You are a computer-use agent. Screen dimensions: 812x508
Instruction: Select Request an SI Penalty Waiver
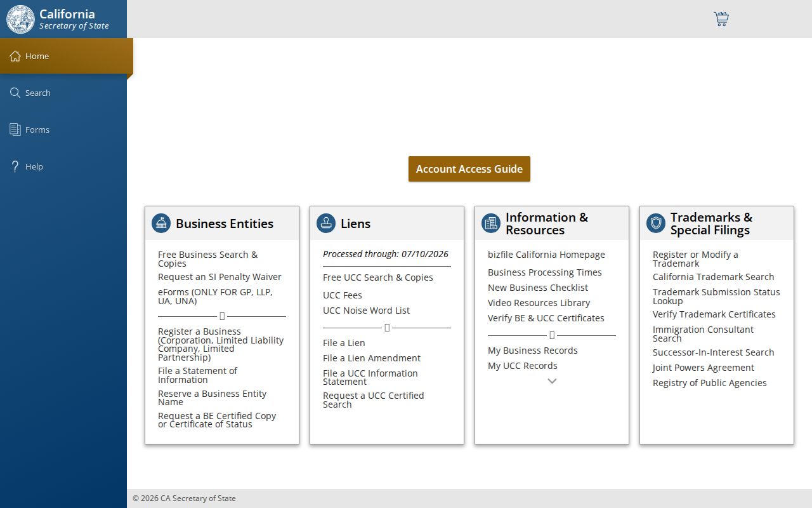click(219, 277)
